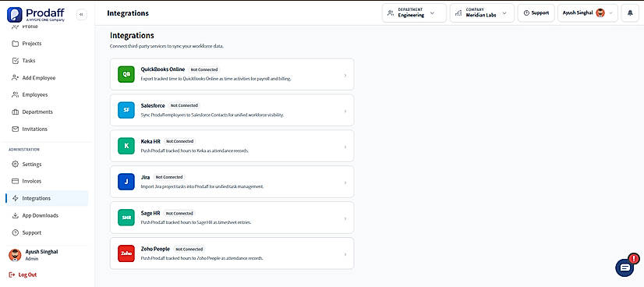Click the blue J Jira icon
This screenshot has height=287, width=644.
[x=126, y=182]
